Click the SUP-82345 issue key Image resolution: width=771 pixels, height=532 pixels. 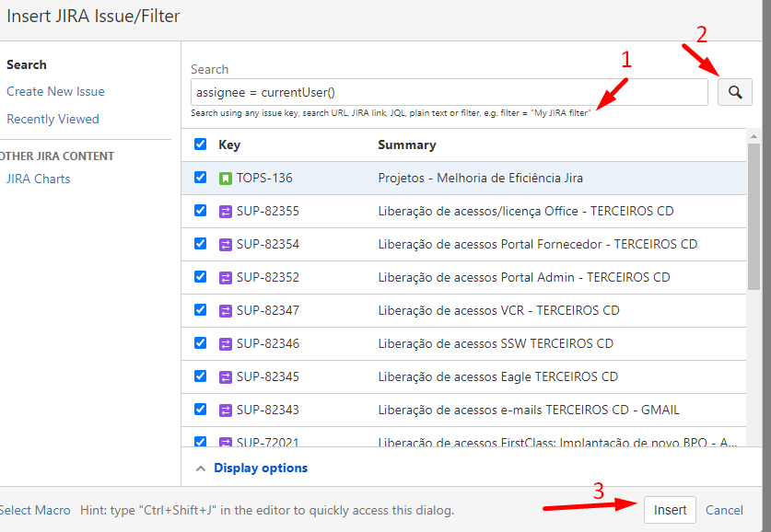[268, 376]
